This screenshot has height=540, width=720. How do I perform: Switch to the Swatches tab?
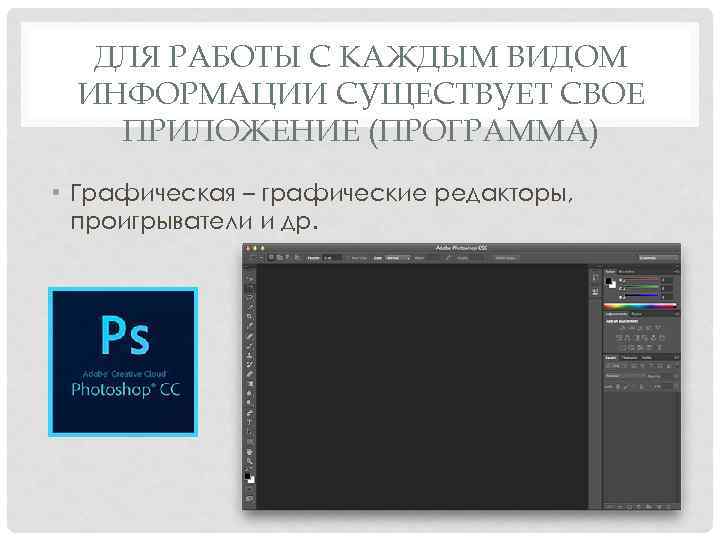(x=628, y=272)
